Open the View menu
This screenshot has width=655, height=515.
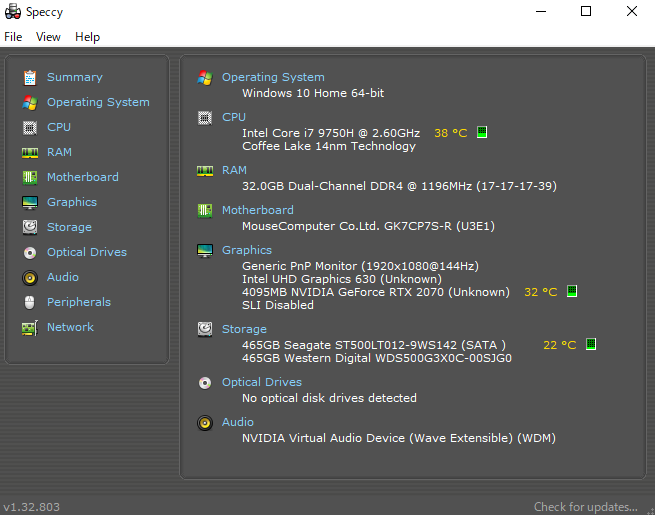tap(48, 37)
